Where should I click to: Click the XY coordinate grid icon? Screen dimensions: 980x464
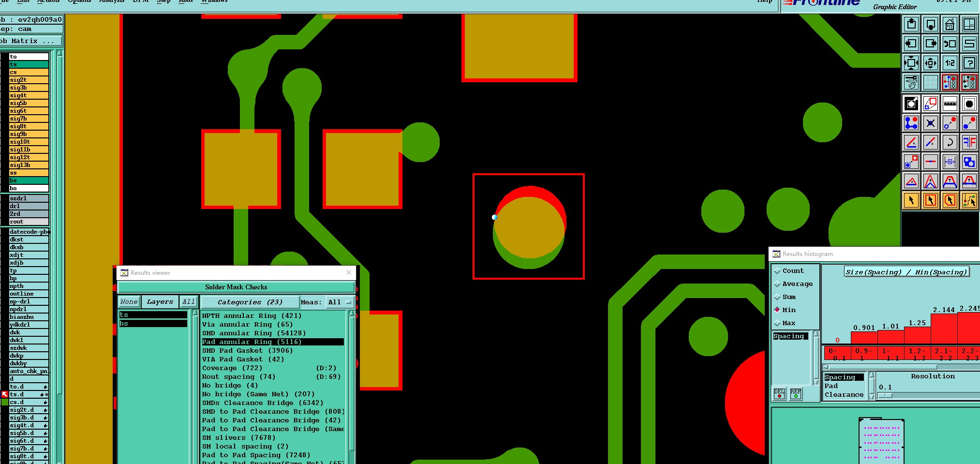(969, 24)
